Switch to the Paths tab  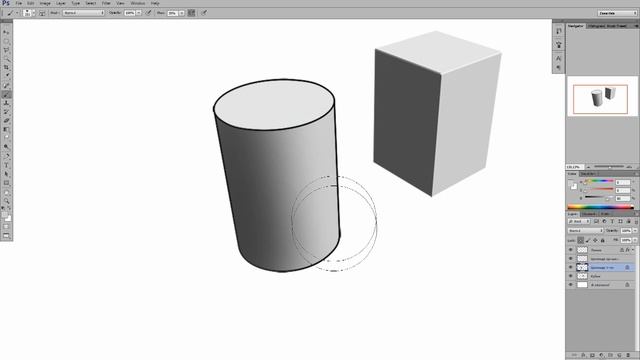coord(605,214)
